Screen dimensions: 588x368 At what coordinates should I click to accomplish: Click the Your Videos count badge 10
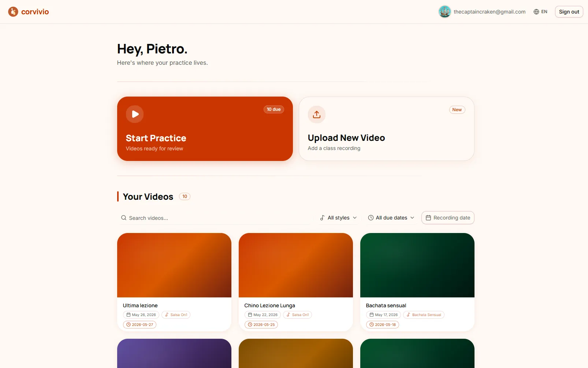coord(185,196)
